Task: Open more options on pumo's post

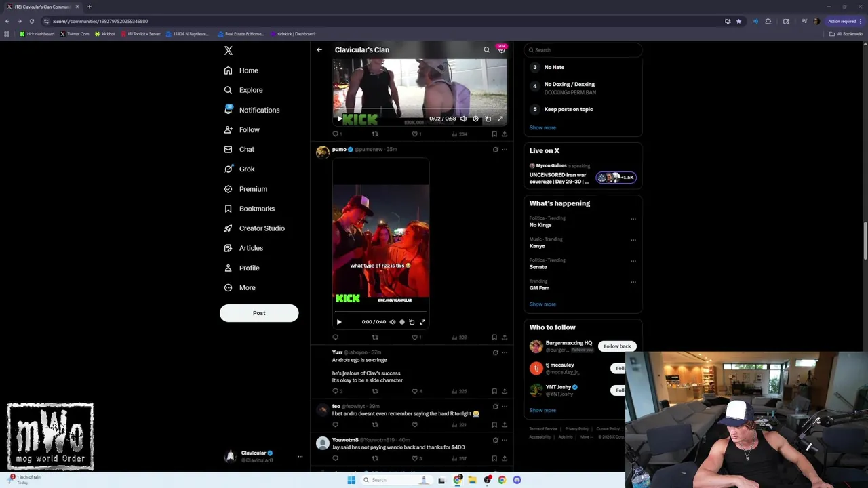Action: (505, 149)
